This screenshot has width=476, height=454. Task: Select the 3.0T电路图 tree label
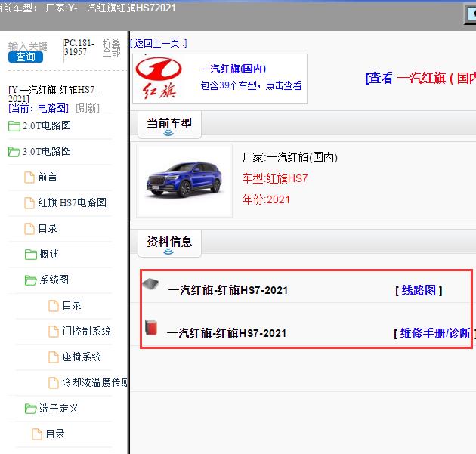click(47, 151)
